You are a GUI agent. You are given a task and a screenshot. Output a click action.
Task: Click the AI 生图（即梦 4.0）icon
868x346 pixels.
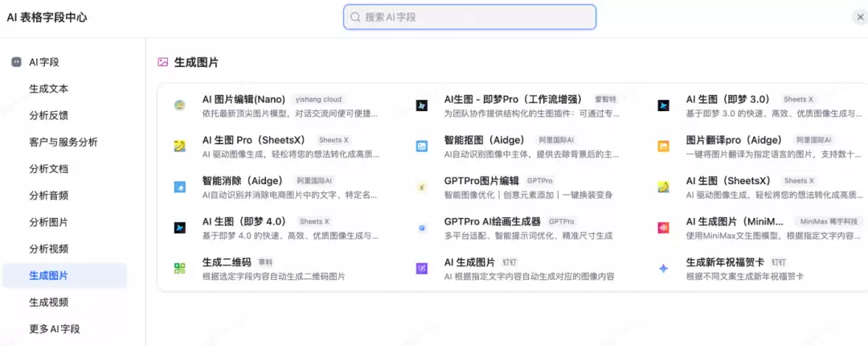pos(179,228)
